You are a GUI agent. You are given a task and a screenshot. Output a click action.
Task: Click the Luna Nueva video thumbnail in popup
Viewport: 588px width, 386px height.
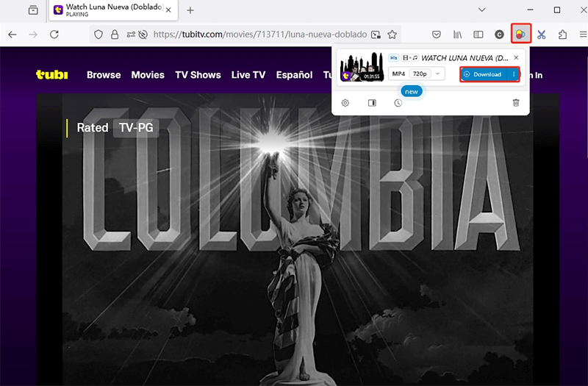click(361, 68)
